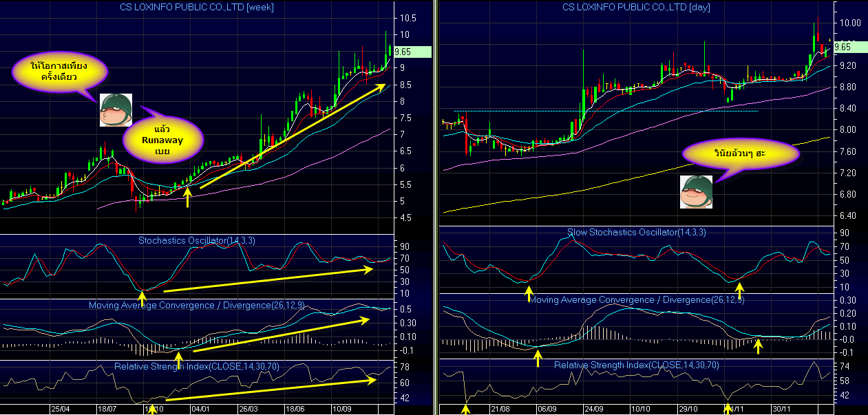Screen dimensions: 868x415
Task: Click the 24/09 date on daily time axis
Action: 594,408
